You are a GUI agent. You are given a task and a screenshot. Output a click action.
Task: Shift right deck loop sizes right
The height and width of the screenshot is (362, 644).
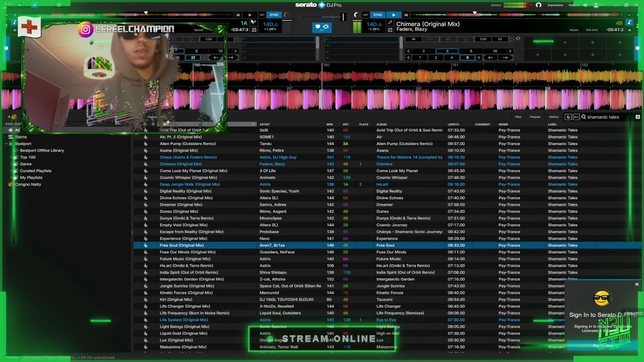(510, 51)
